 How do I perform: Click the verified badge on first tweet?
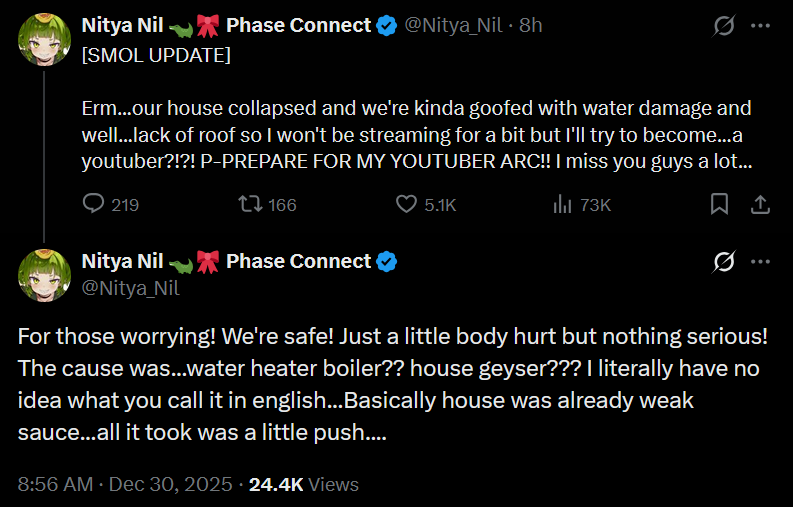pos(386,26)
